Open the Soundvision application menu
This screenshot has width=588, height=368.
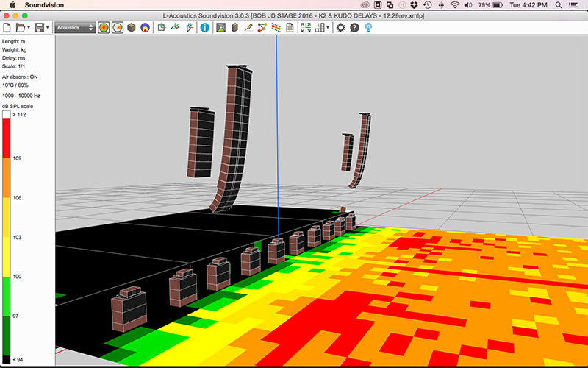(x=44, y=5)
